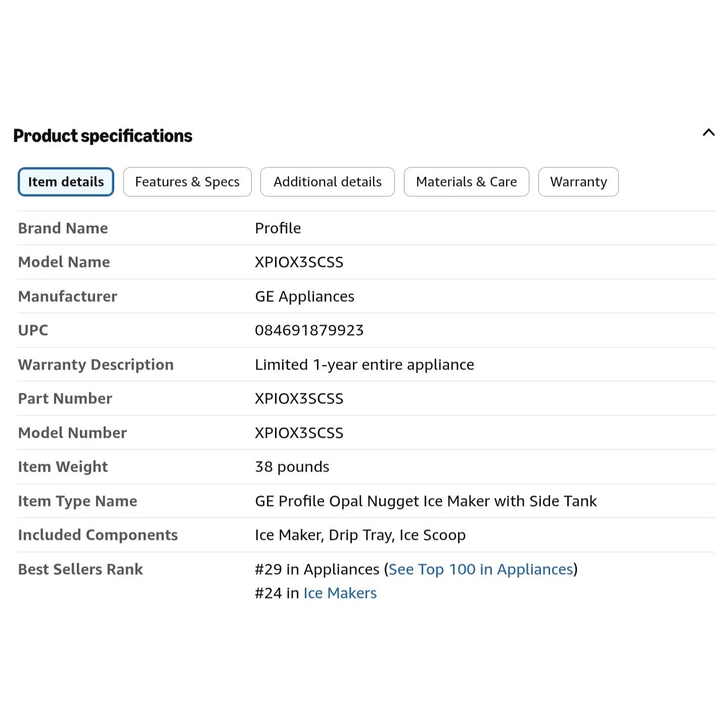
Task: Click the Model Name label
Action: pyautogui.click(x=64, y=262)
